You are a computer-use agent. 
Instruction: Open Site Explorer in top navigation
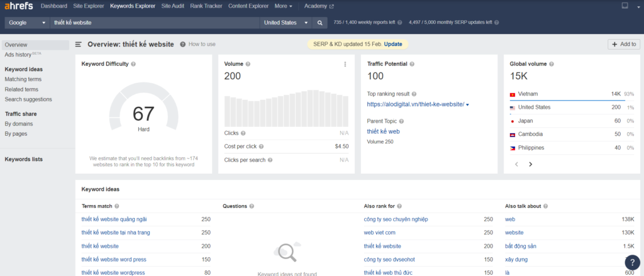[x=88, y=6]
